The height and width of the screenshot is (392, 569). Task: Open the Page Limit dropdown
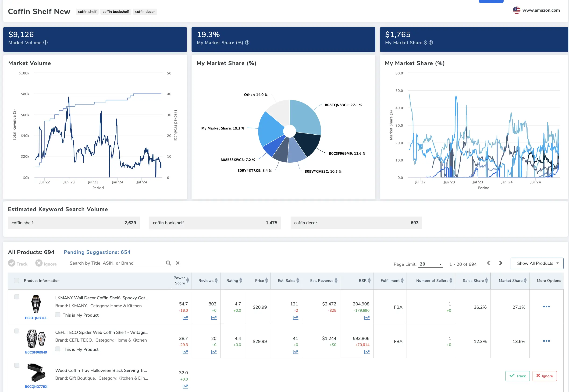[x=430, y=264]
